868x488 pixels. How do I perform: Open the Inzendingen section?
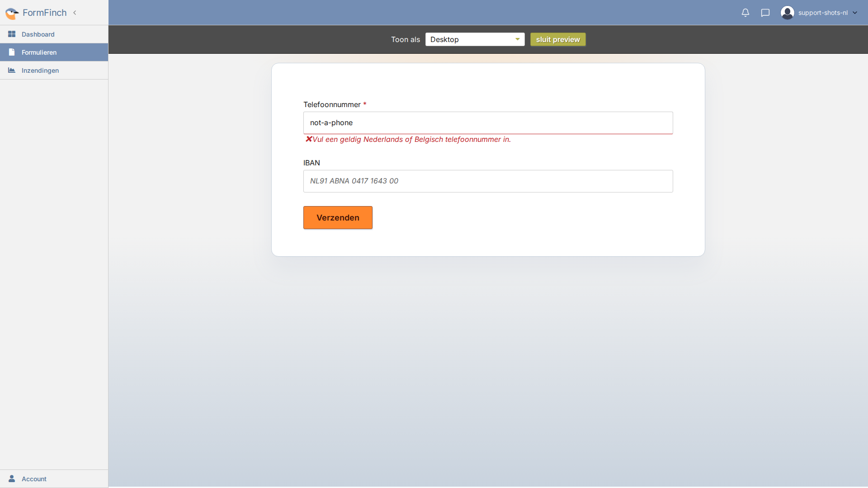click(54, 70)
